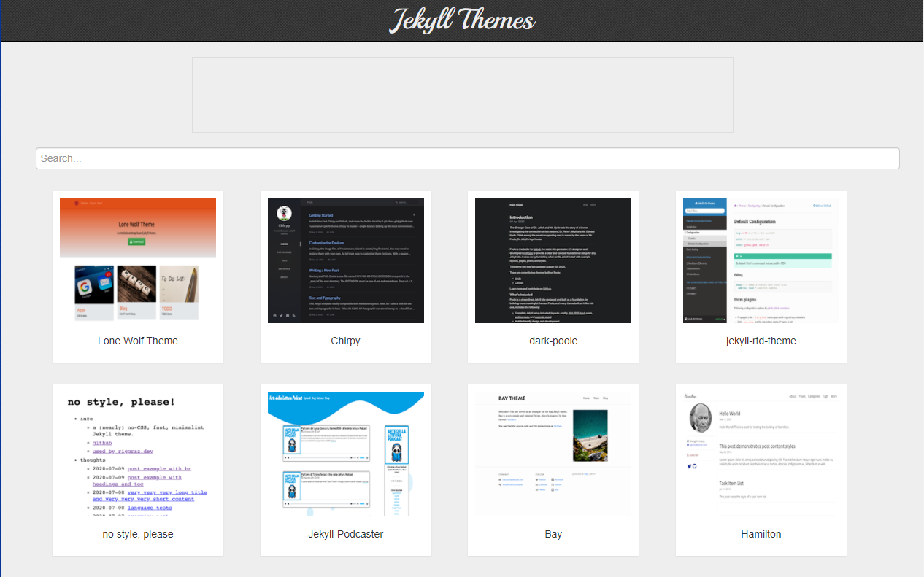The width and height of the screenshot is (924, 577).
Task: Open the jekyll-rtd-theme preview thumbnail
Action: pos(761,260)
